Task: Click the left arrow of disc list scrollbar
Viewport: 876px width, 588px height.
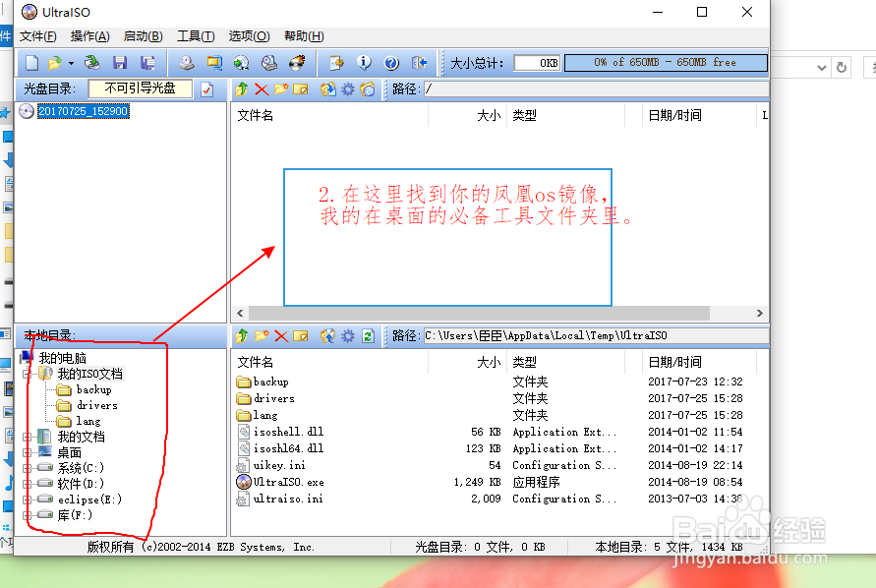Action: [x=240, y=313]
